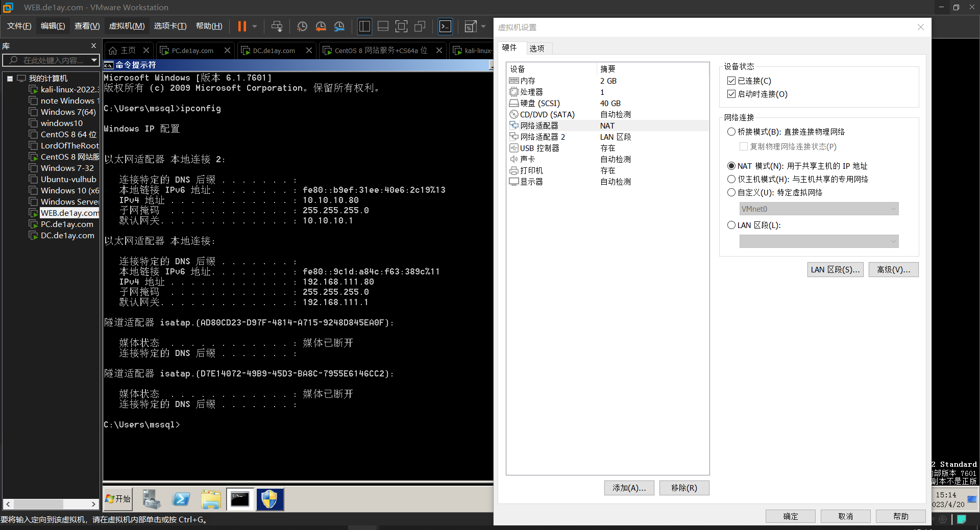This screenshot has height=530, width=980.
Task: Open the snapshot manager
Action: [339, 26]
